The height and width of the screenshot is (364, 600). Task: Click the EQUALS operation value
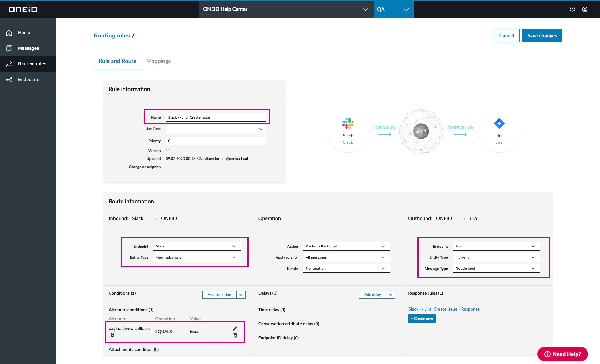163,332
